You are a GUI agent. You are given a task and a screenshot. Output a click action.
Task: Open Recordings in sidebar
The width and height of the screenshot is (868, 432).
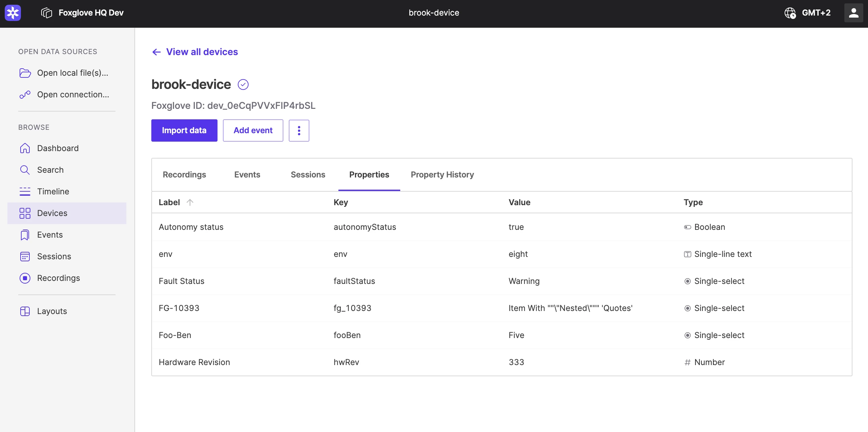click(58, 278)
